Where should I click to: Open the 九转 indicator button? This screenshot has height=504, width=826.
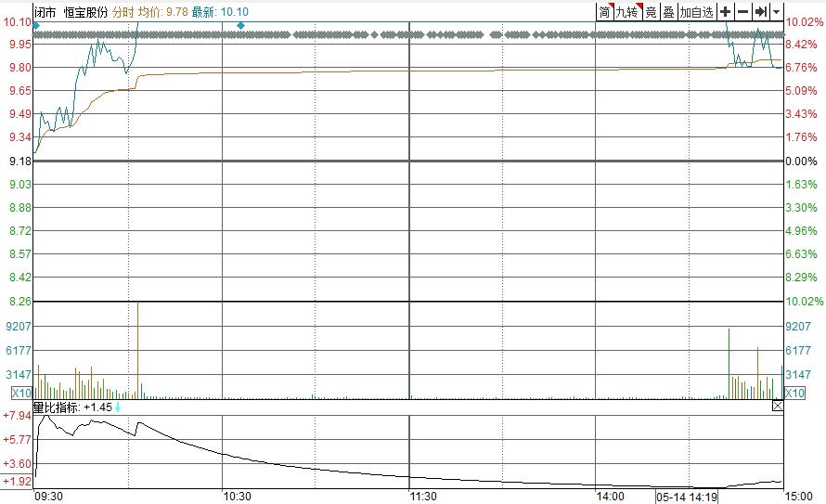click(628, 11)
